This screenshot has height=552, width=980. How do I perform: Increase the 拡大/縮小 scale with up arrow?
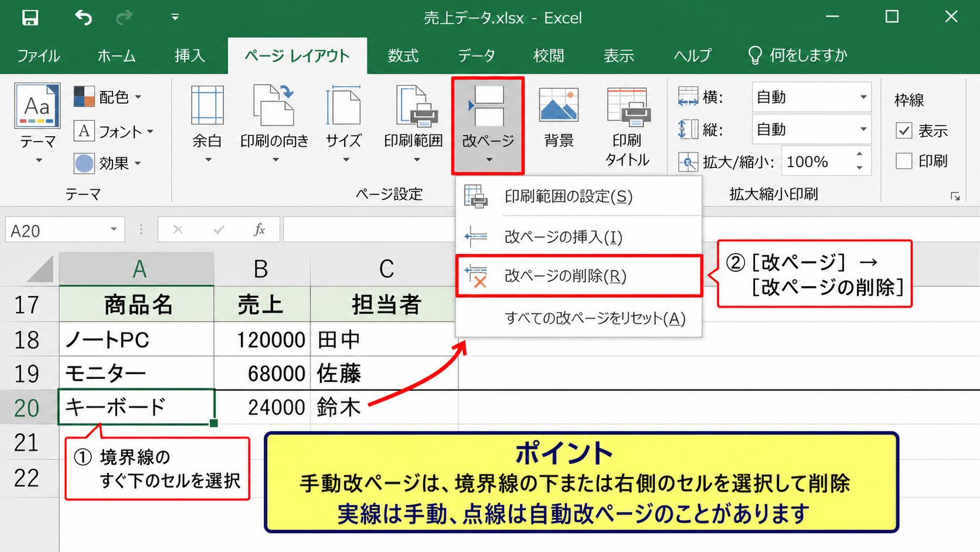click(859, 154)
